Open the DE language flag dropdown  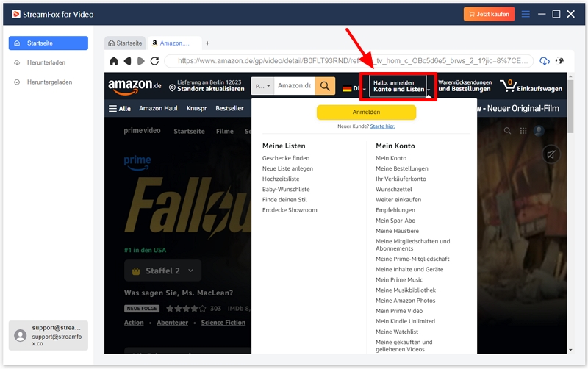coord(354,88)
